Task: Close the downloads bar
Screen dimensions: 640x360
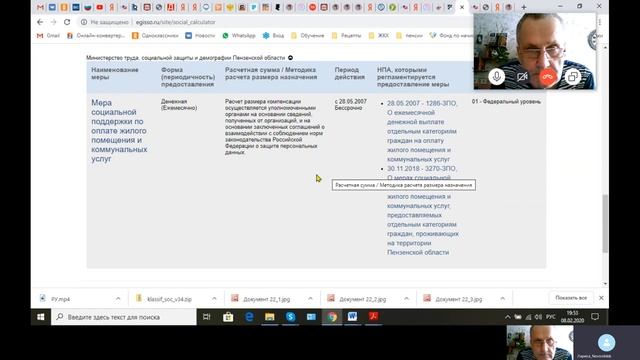Action: coord(601,298)
